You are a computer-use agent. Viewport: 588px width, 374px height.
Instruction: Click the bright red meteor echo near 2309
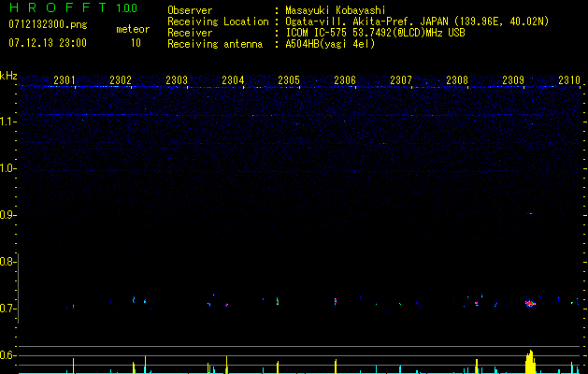(530, 303)
